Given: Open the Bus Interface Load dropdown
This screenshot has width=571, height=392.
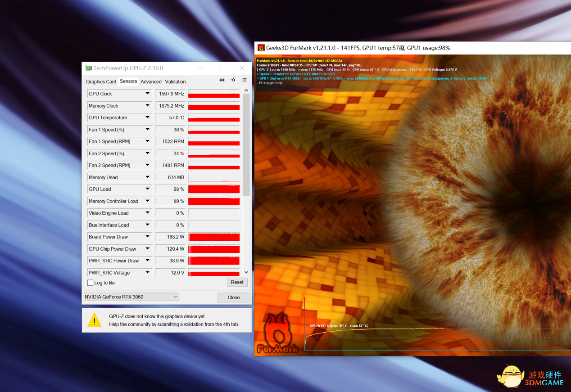Looking at the screenshot, I should point(147,225).
